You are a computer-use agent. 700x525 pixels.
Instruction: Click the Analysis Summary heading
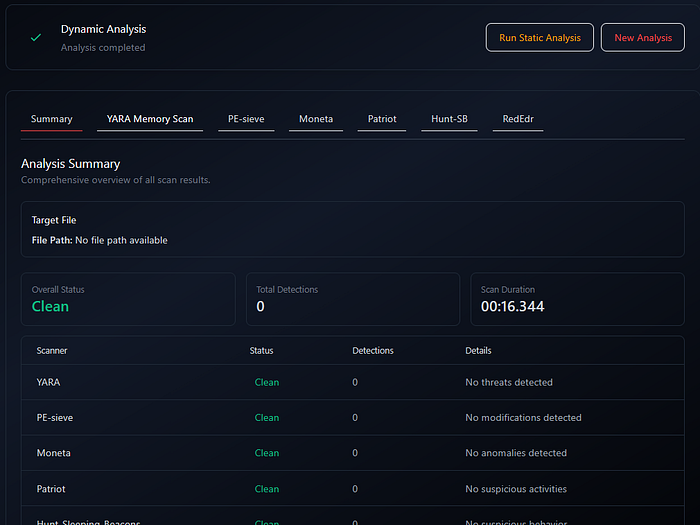coord(71,164)
